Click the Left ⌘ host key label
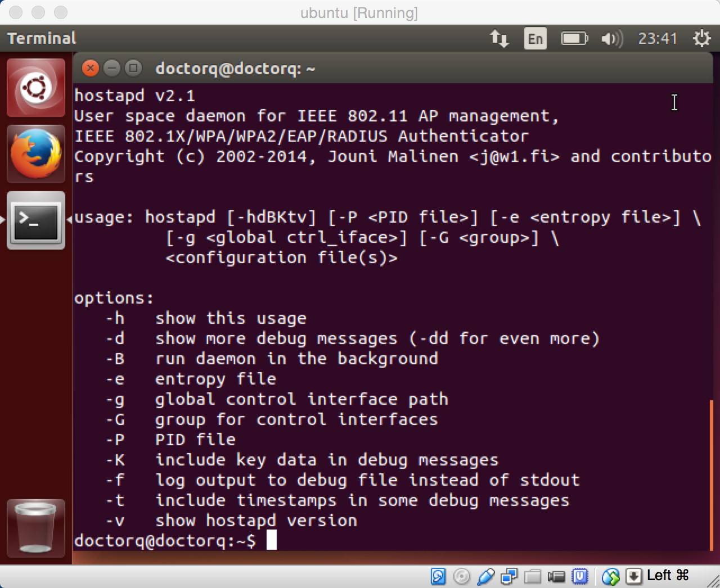 coord(668,575)
